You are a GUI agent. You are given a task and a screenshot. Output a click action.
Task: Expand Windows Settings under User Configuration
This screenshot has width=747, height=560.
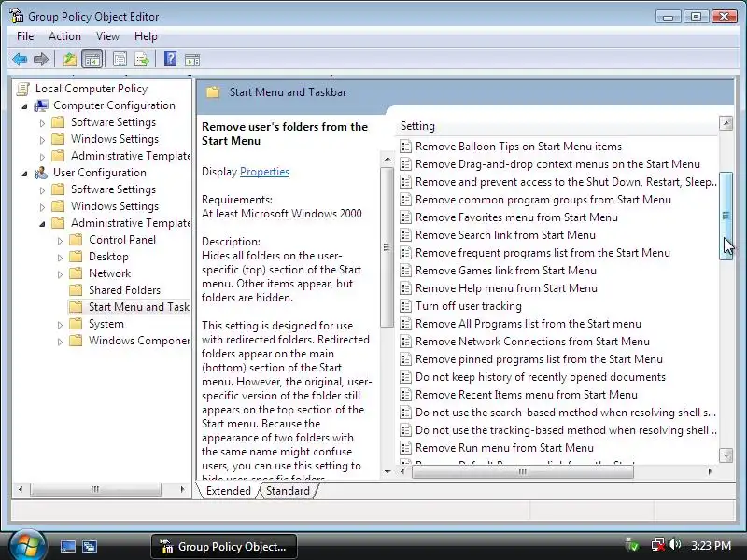pyautogui.click(x=42, y=206)
